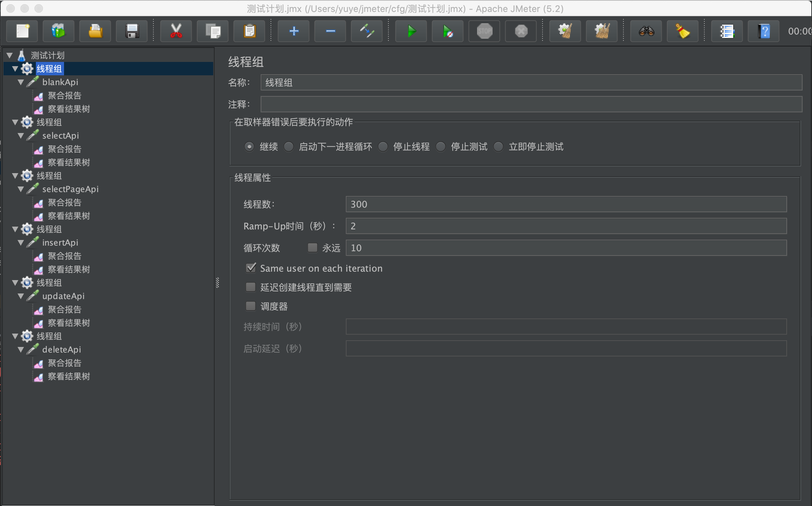Open Search with the binoculars icon

pyautogui.click(x=646, y=31)
